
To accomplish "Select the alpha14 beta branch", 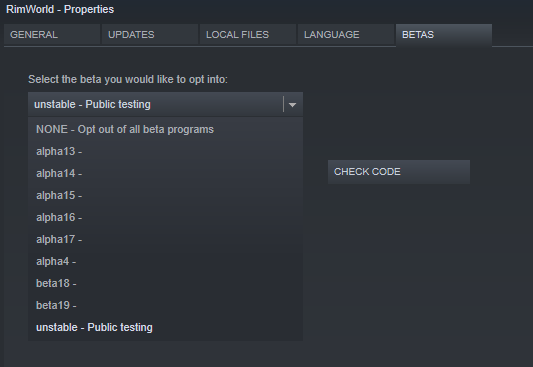I will pyautogui.click(x=166, y=174).
